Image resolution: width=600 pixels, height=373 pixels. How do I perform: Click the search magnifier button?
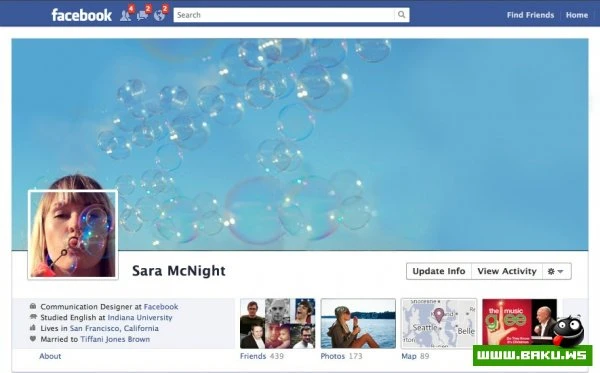[401, 15]
